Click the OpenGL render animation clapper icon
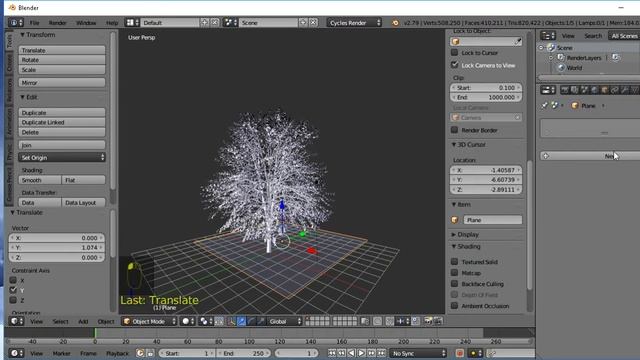This screenshot has width=640, height=360. pos(438,321)
